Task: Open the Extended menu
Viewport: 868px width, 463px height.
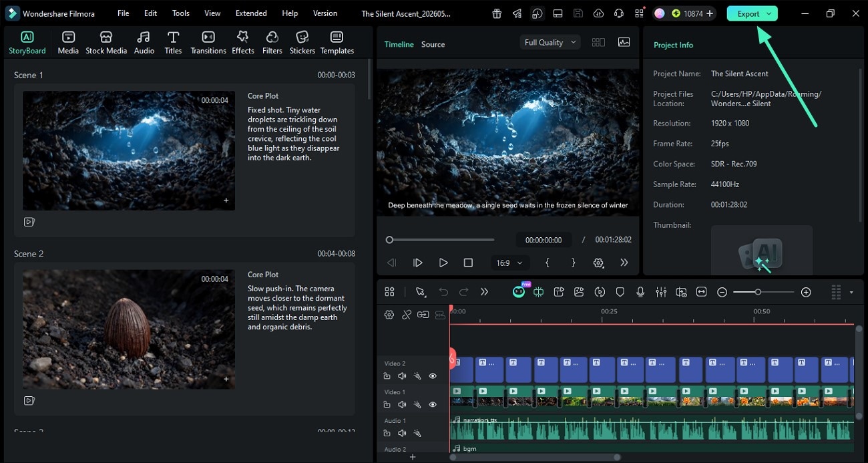Action: [251, 13]
